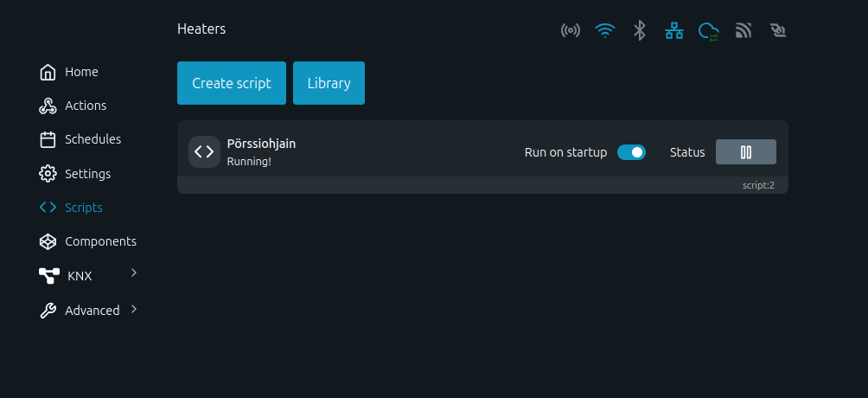The image size is (868, 398).
Task: Click the code brackets icon beside Pörssiohjain
Action: pyautogui.click(x=204, y=151)
